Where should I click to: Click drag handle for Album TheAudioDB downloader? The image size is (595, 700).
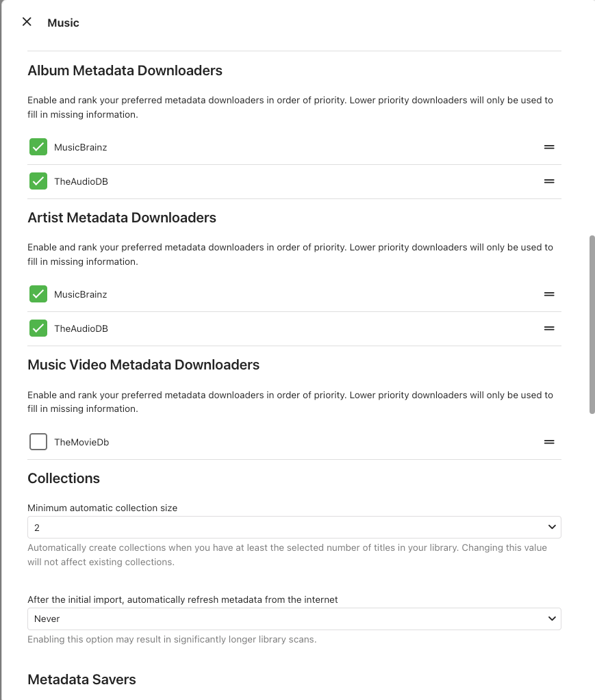click(548, 181)
